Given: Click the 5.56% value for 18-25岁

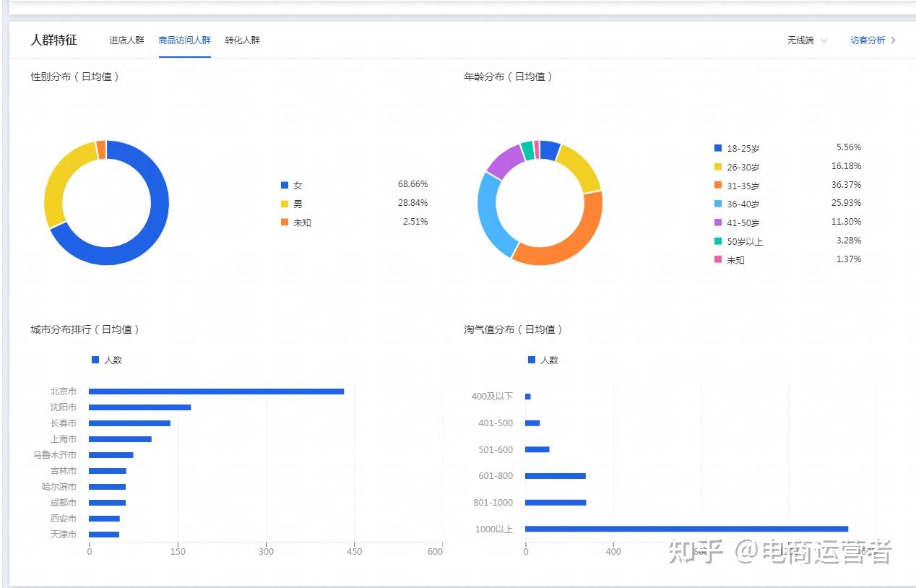Looking at the screenshot, I should (x=849, y=147).
